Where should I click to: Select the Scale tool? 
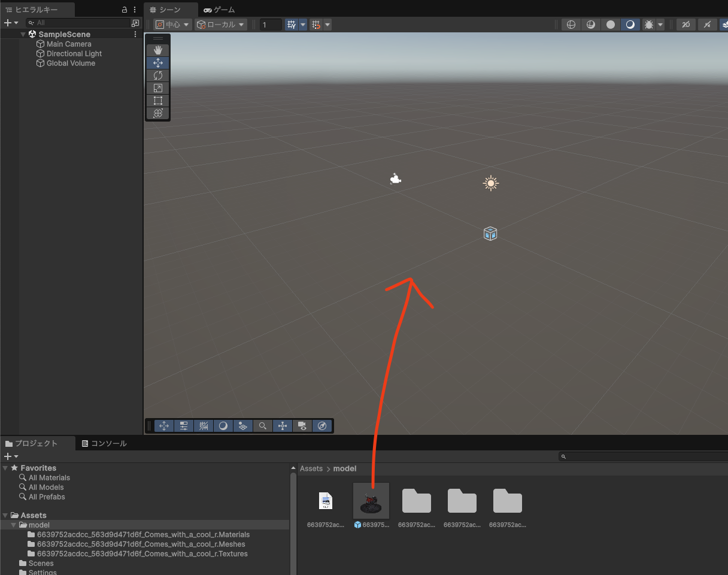[x=157, y=87]
